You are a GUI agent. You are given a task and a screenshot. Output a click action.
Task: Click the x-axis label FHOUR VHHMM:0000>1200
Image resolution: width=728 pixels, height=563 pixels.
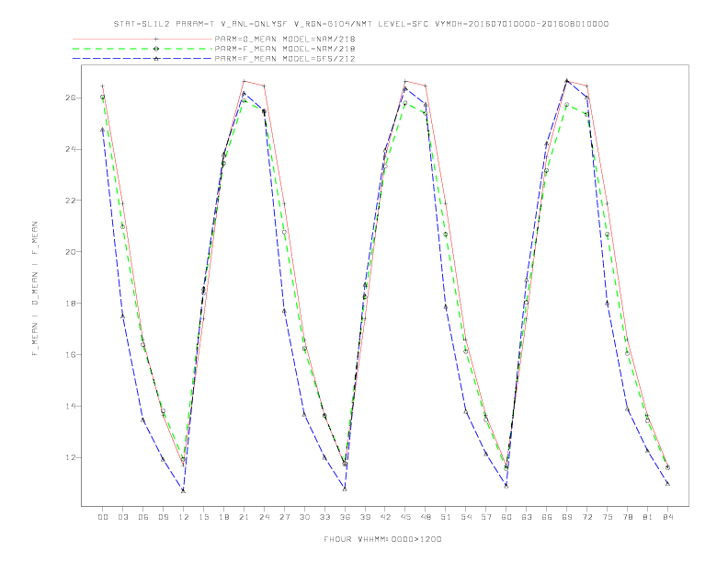[382, 539]
